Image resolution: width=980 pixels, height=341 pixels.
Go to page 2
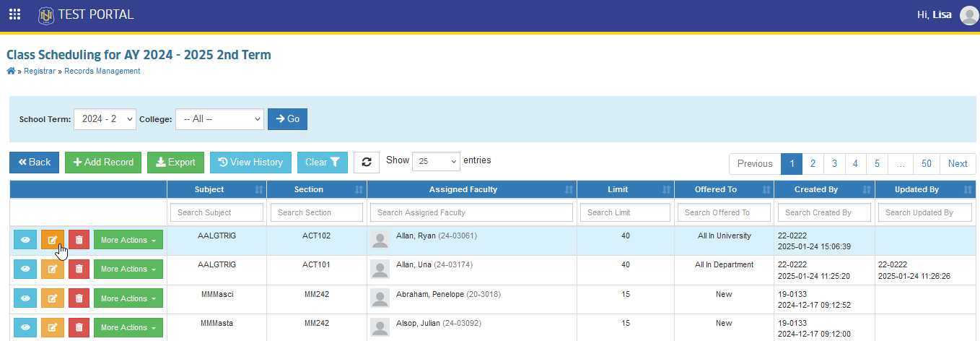(813, 164)
